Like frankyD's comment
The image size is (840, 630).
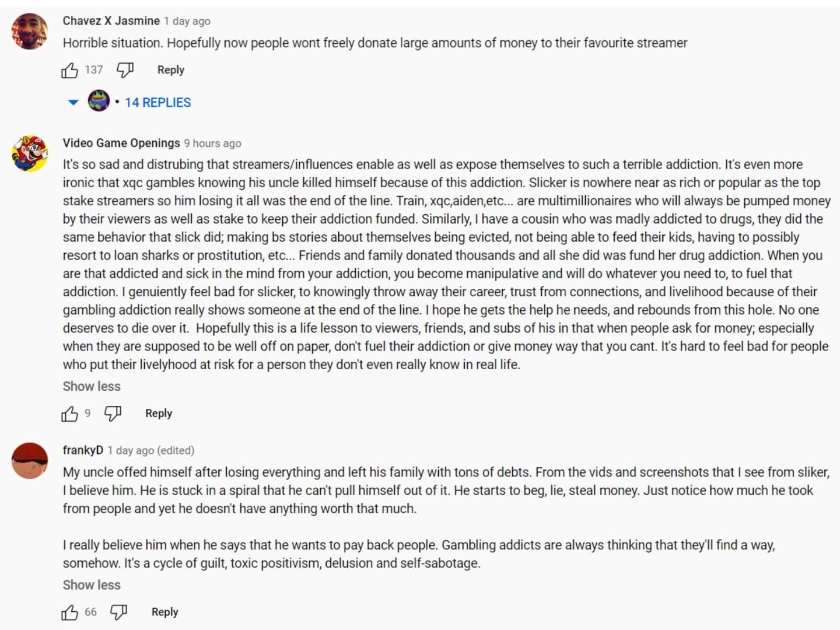click(x=70, y=612)
